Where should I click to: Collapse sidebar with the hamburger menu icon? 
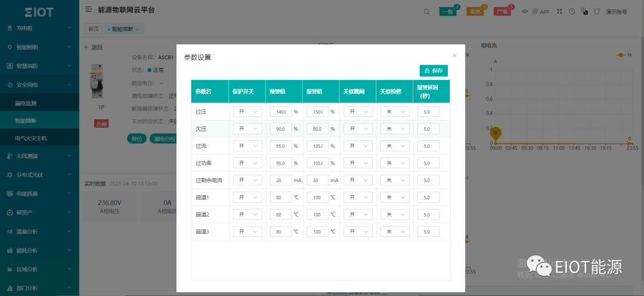pos(88,10)
